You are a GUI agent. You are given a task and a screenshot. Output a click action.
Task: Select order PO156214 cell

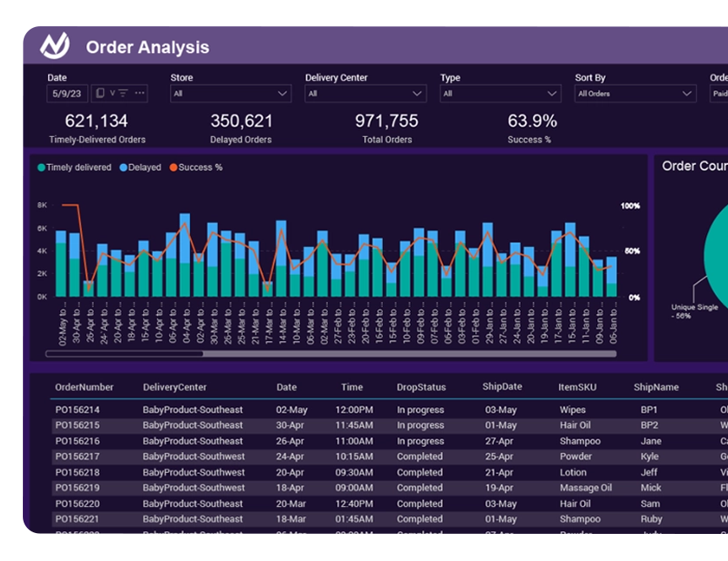point(77,410)
